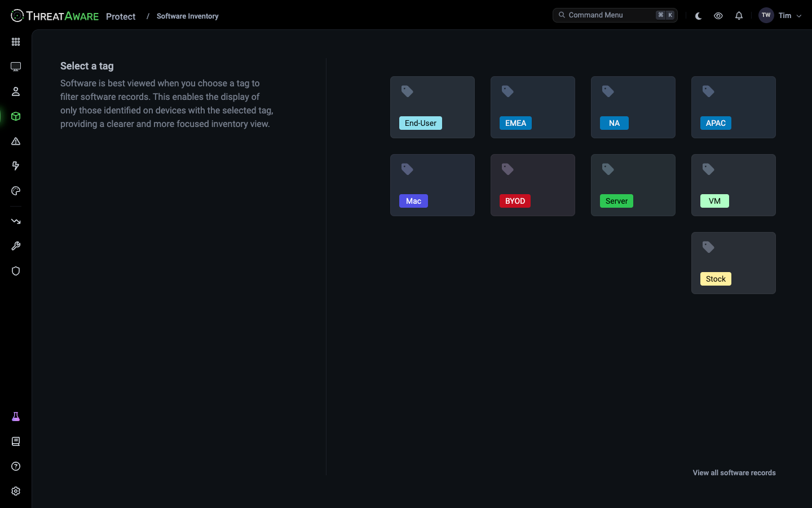Open the shield icon in sidebar
This screenshot has width=812, height=508.
[x=16, y=271]
